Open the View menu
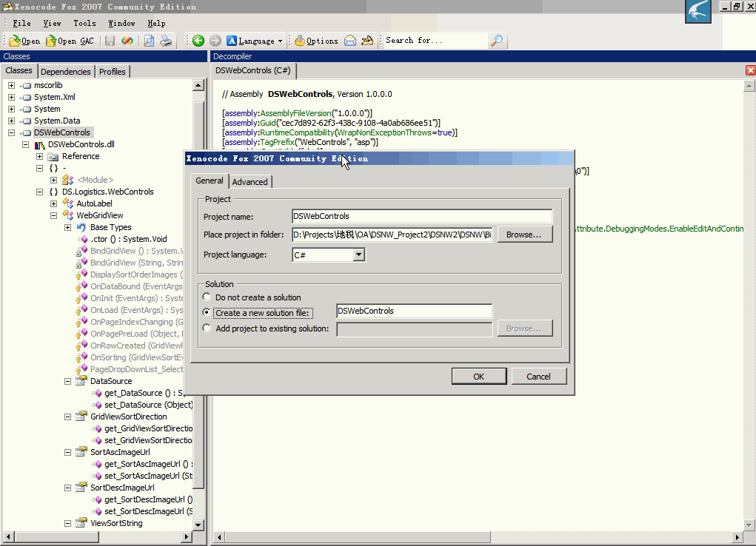Viewport: 756px width, 546px height. coord(52,23)
